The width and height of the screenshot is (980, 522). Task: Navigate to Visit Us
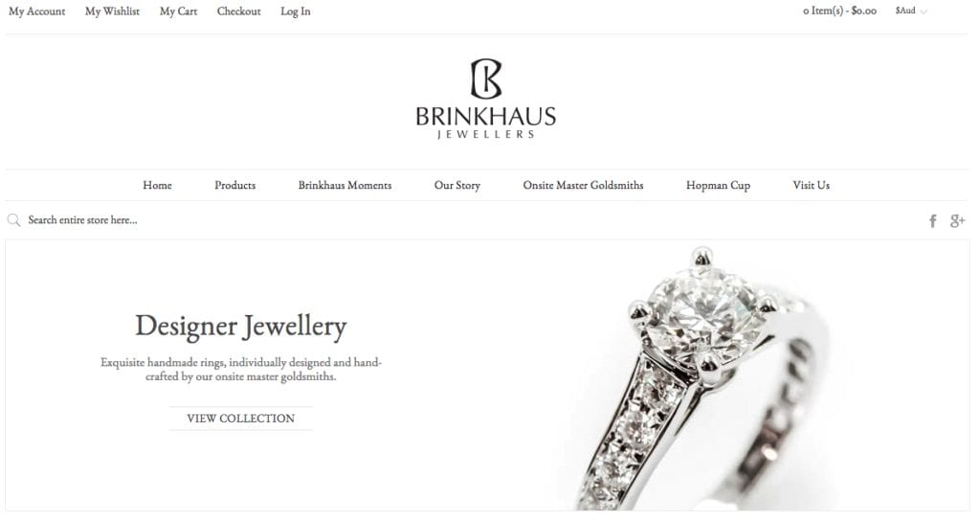(812, 185)
